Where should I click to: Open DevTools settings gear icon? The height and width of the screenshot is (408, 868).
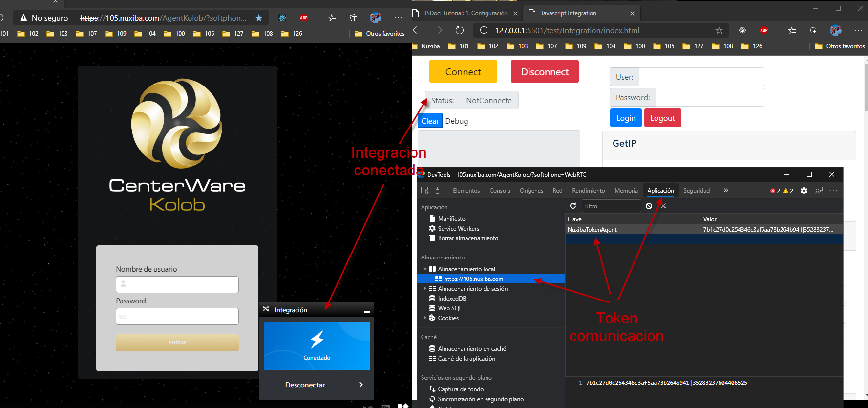pos(804,191)
